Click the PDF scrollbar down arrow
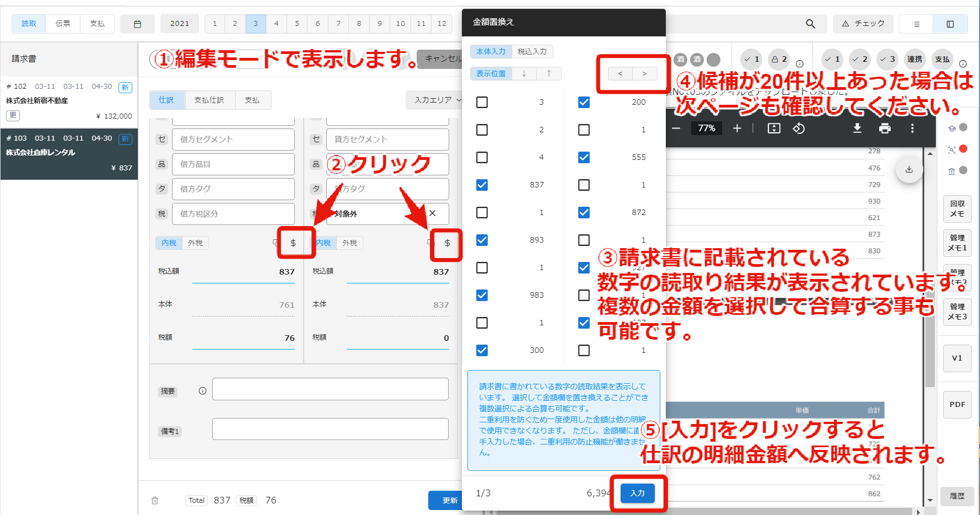This screenshot has height=515, width=980. (930, 501)
